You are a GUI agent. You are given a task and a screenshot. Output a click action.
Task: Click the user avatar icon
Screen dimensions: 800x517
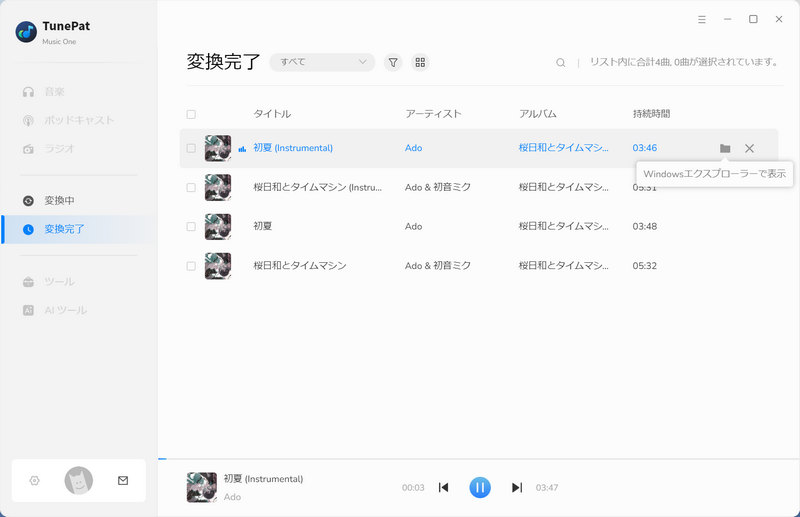point(79,481)
